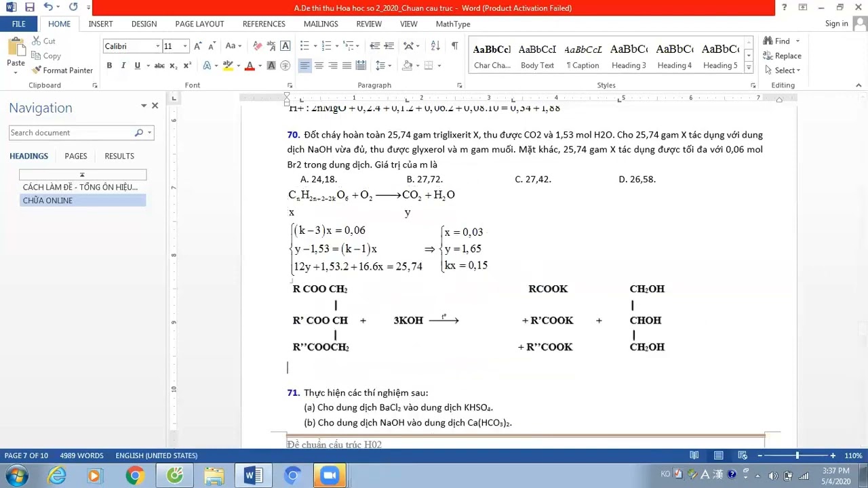Screen dimensions: 868x488
Task: Open Zoom app in taskbar
Action: (x=330, y=476)
